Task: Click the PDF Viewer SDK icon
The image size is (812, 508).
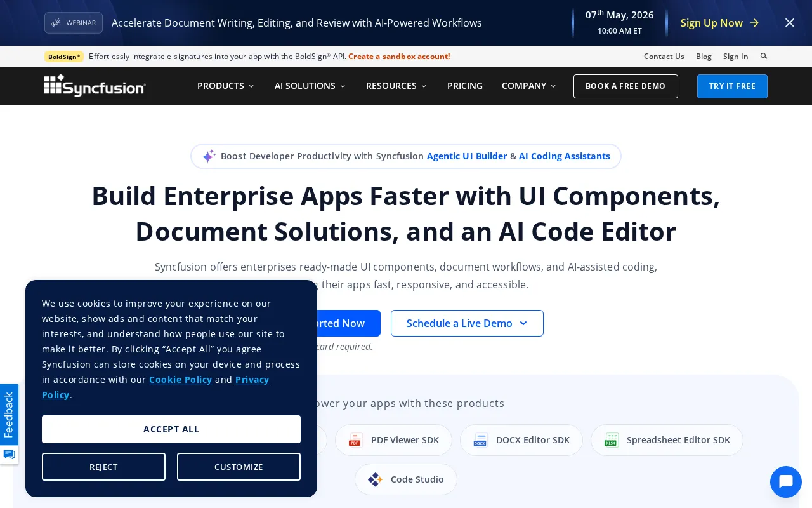Action: (x=355, y=440)
